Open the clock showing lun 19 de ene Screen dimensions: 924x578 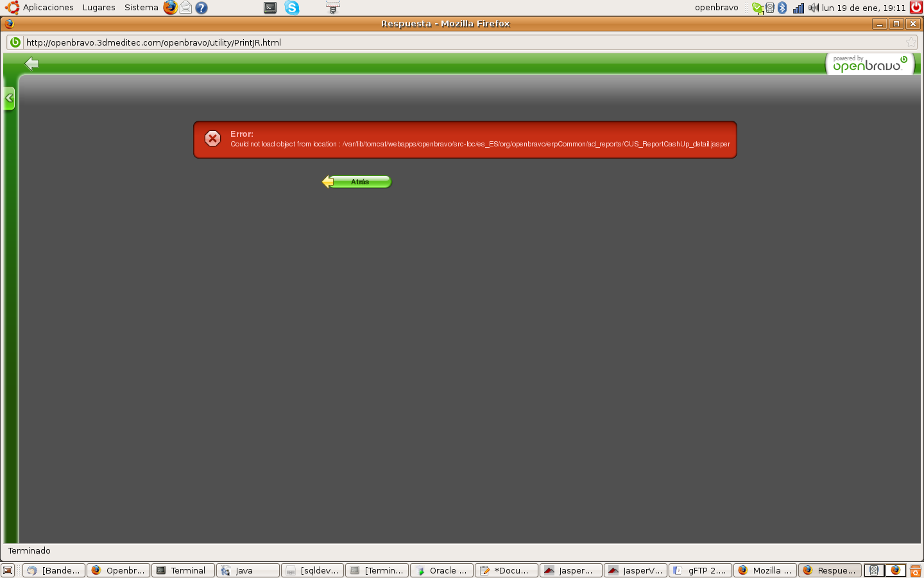coord(864,8)
